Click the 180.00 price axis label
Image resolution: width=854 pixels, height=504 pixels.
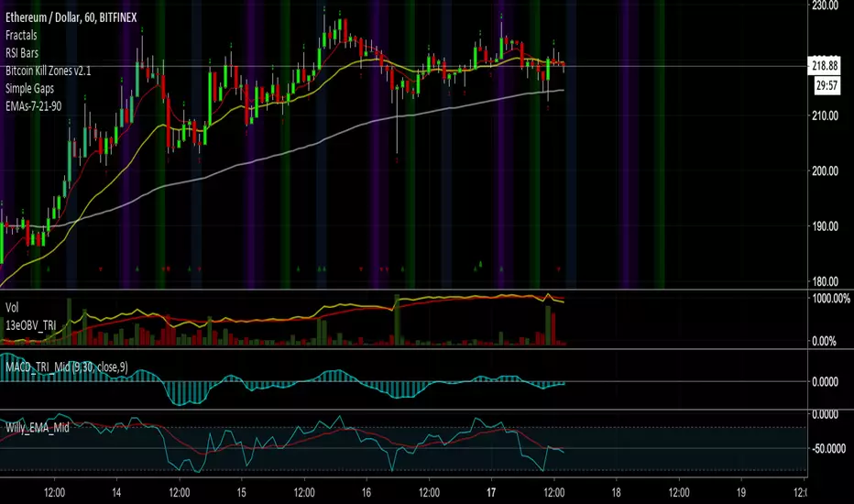(x=828, y=281)
